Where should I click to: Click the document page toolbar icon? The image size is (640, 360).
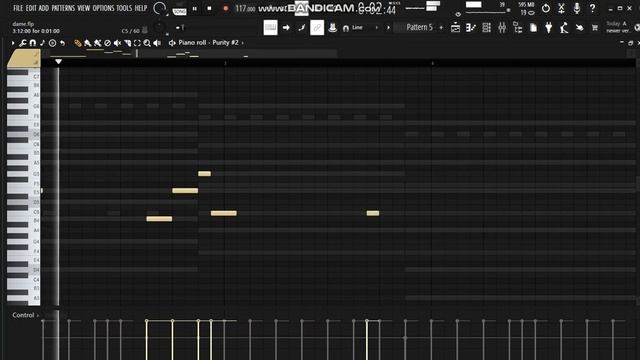[x=533, y=27]
